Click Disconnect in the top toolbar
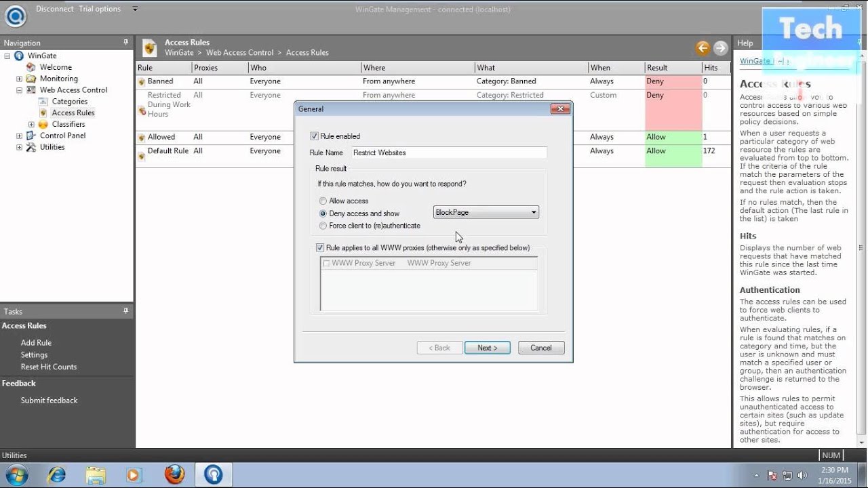The height and width of the screenshot is (488, 868). 55,9
